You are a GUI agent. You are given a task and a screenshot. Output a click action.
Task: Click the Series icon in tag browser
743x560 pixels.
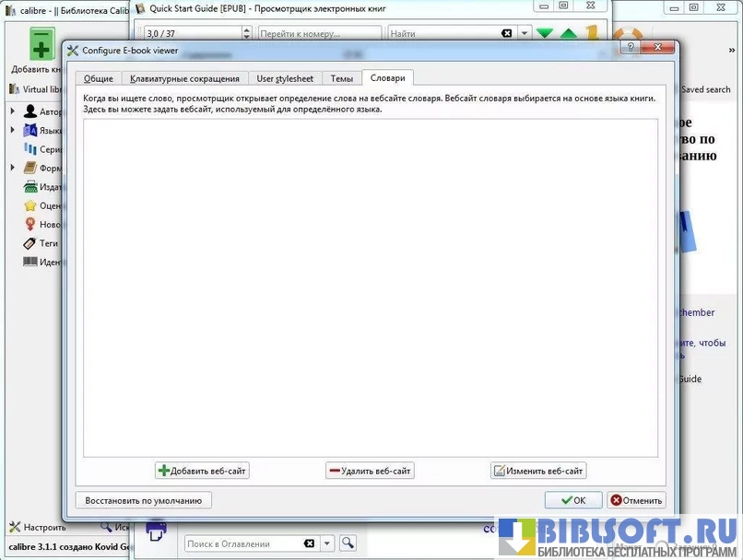point(31,149)
